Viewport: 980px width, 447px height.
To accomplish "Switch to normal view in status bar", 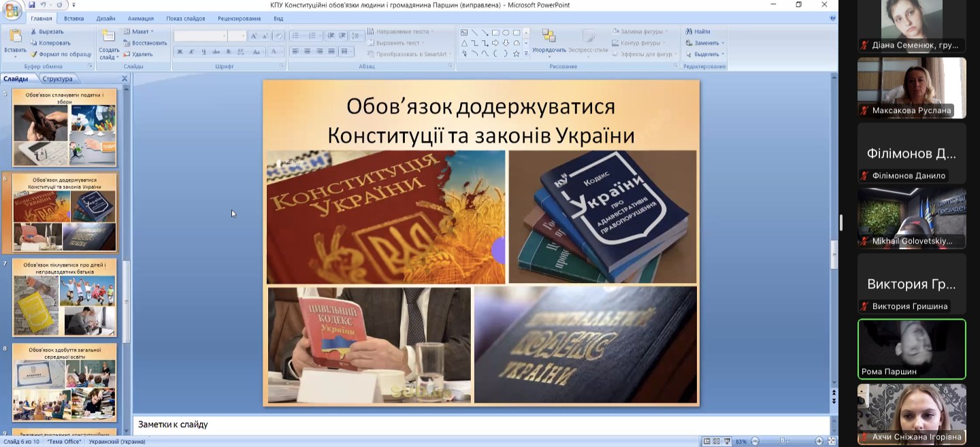I will tap(707, 442).
